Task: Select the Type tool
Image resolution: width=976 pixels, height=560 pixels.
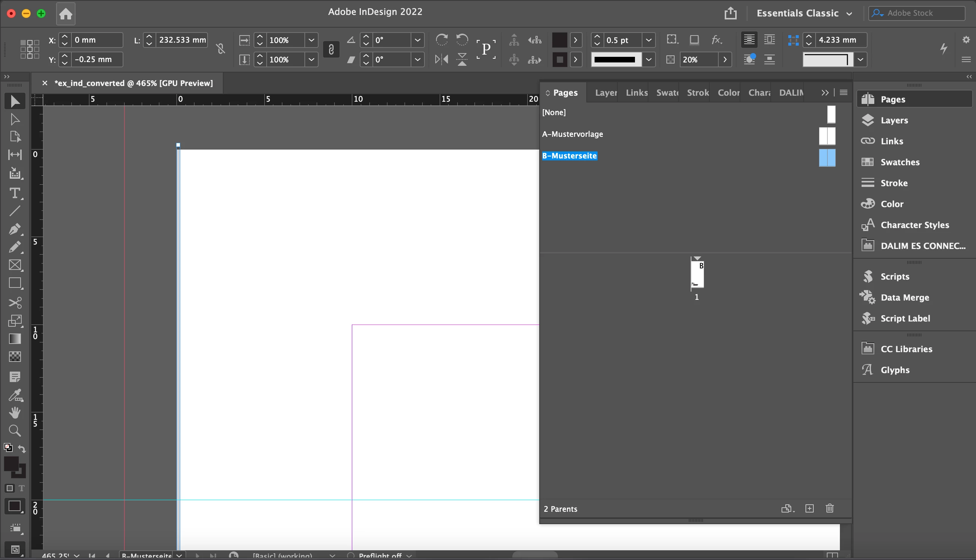Action: point(15,193)
